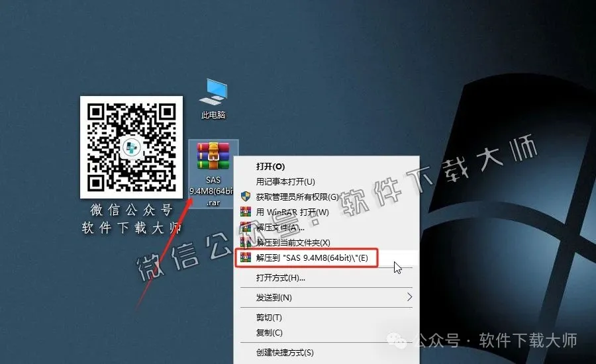Image resolution: width=596 pixels, height=364 pixels.
Task: Choose 解压文件(A)... entry
Action: pos(326,227)
